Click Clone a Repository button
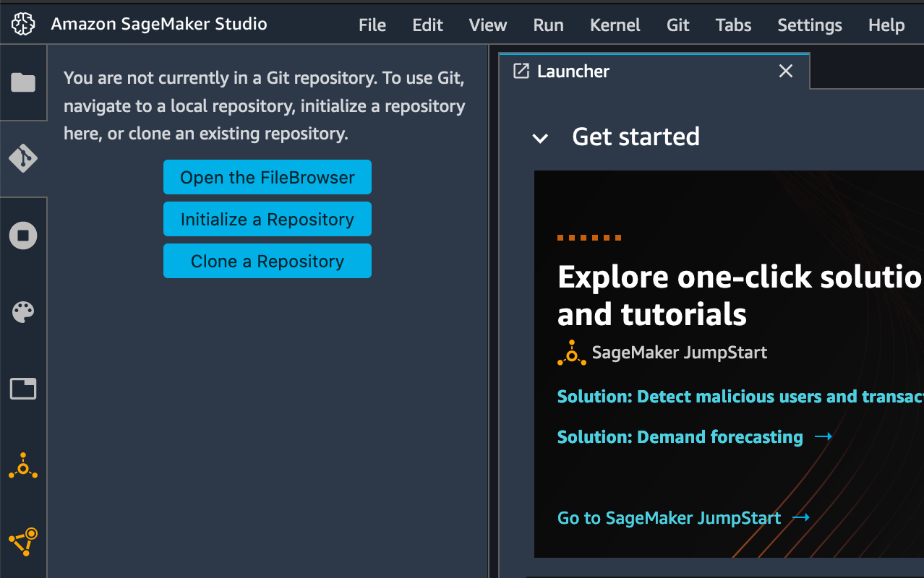The width and height of the screenshot is (924, 578). pyautogui.click(x=268, y=262)
